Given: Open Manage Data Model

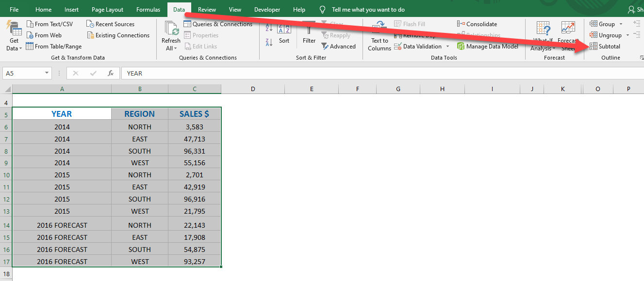Looking at the screenshot, I should point(488,46).
